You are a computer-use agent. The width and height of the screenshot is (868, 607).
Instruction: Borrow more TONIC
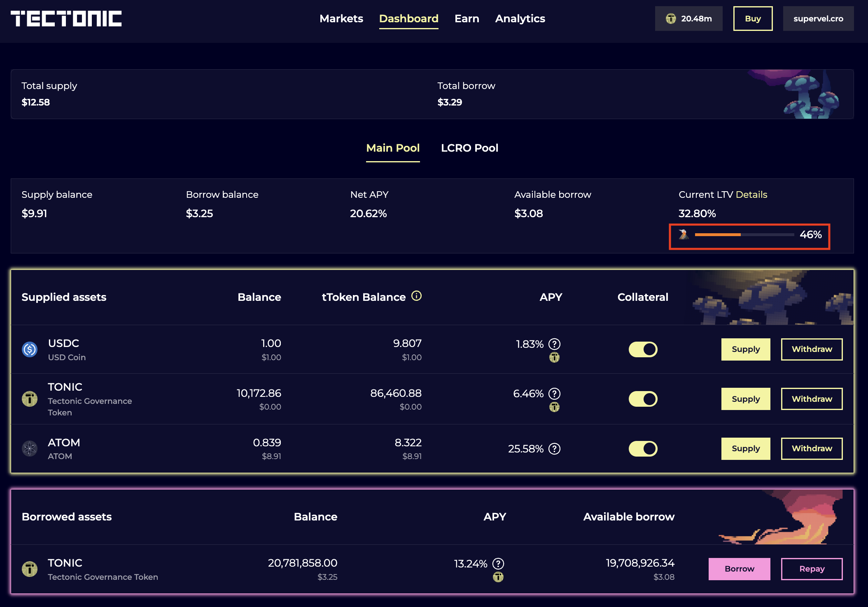(x=739, y=569)
